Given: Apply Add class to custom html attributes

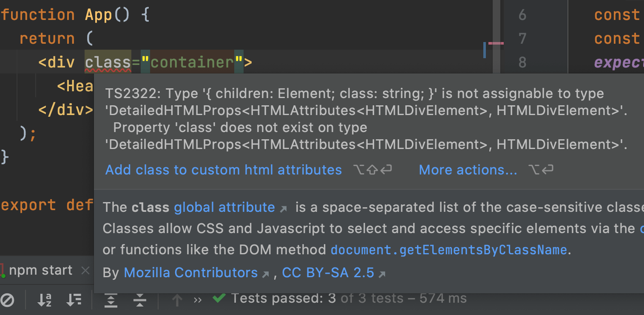Looking at the screenshot, I should (223, 170).
